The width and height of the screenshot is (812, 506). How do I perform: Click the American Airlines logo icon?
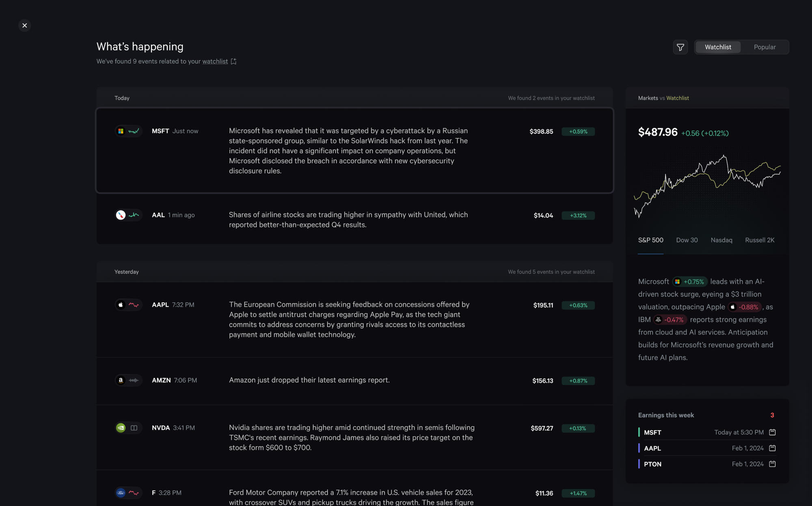click(x=121, y=215)
